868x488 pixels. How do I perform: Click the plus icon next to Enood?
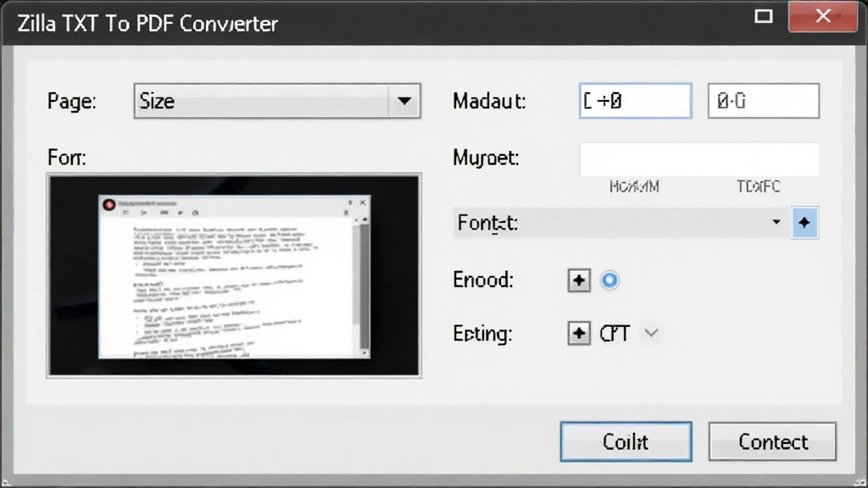tap(579, 280)
